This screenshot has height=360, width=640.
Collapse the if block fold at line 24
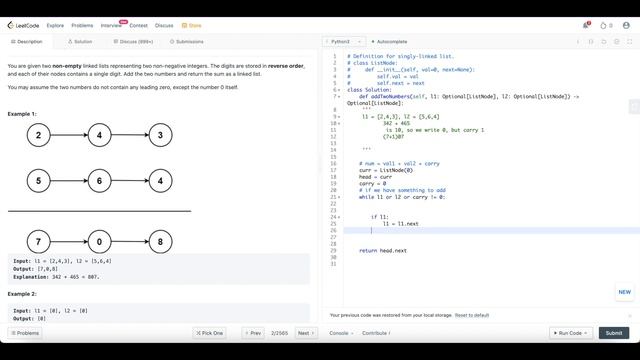click(339, 217)
